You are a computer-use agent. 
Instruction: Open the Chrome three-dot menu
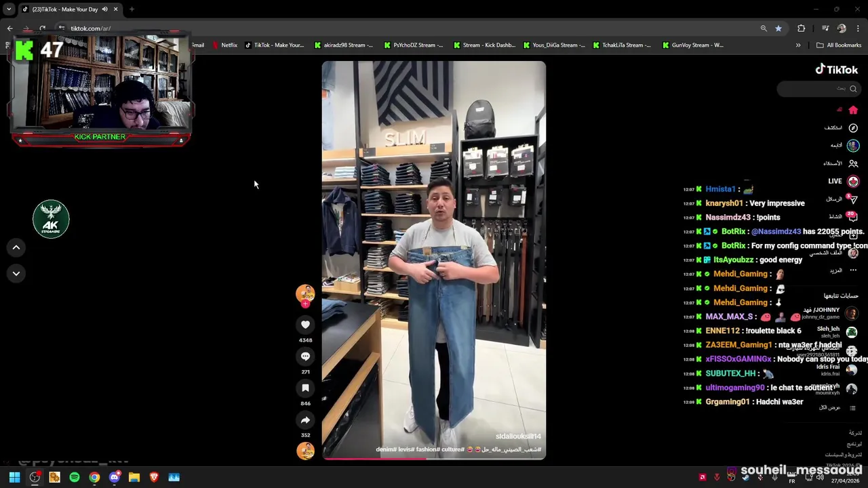858,28
